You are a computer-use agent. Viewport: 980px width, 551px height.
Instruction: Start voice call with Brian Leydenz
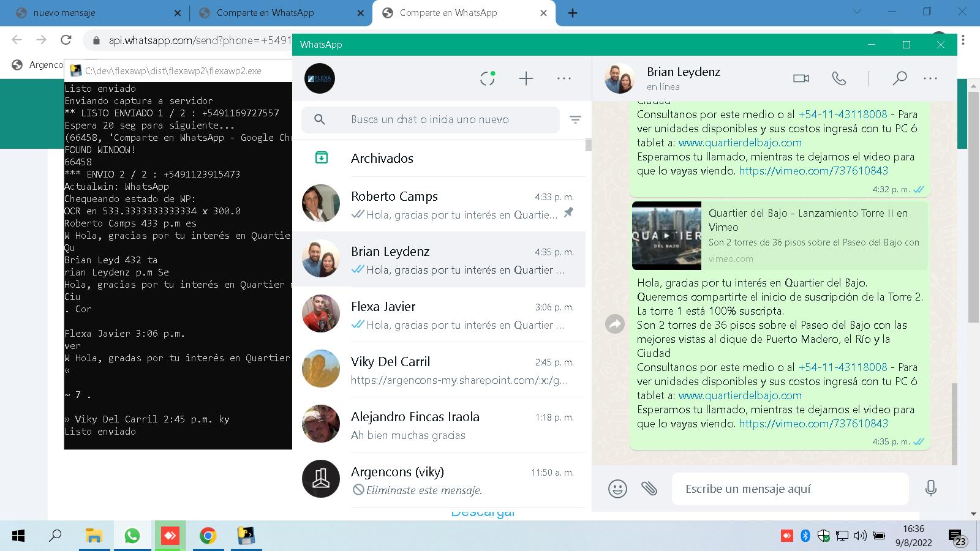(x=839, y=78)
